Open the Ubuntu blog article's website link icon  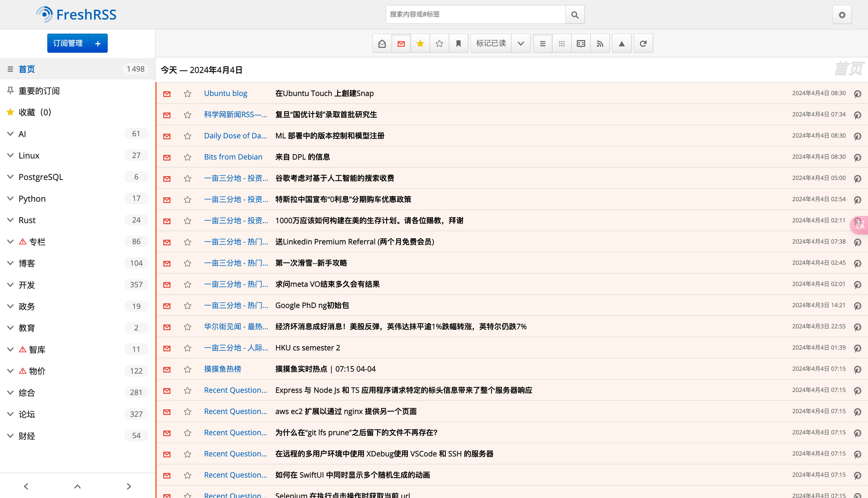click(x=857, y=93)
